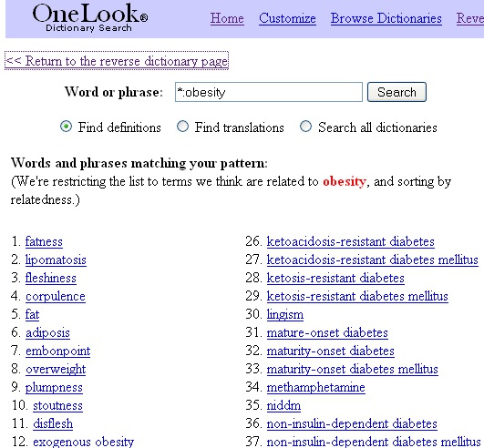Select the Find translations radio button
Viewport: 484px width, 448px height.
pos(182,127)
